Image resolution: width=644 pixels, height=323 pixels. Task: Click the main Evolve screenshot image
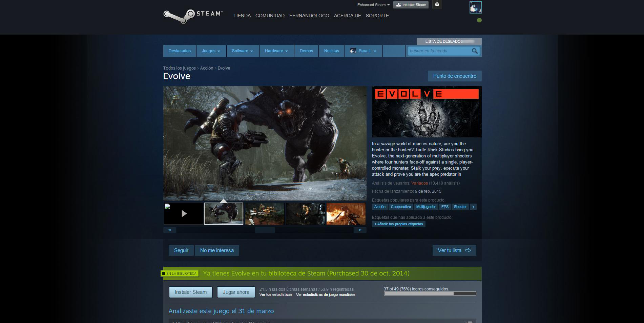tap(265, 143)
